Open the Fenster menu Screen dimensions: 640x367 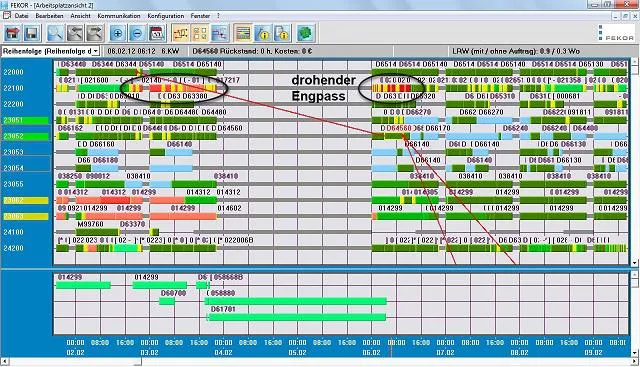tap(200, 16)
